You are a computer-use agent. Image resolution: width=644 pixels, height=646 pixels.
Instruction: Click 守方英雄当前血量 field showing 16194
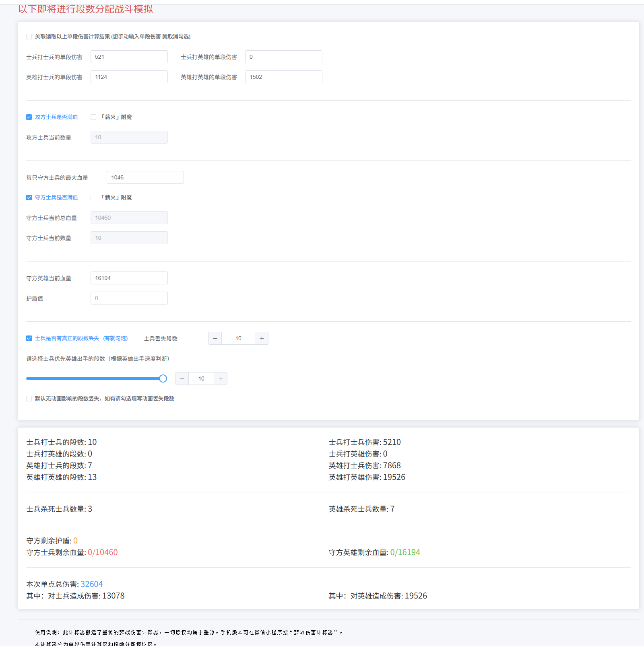coord(129,278)
